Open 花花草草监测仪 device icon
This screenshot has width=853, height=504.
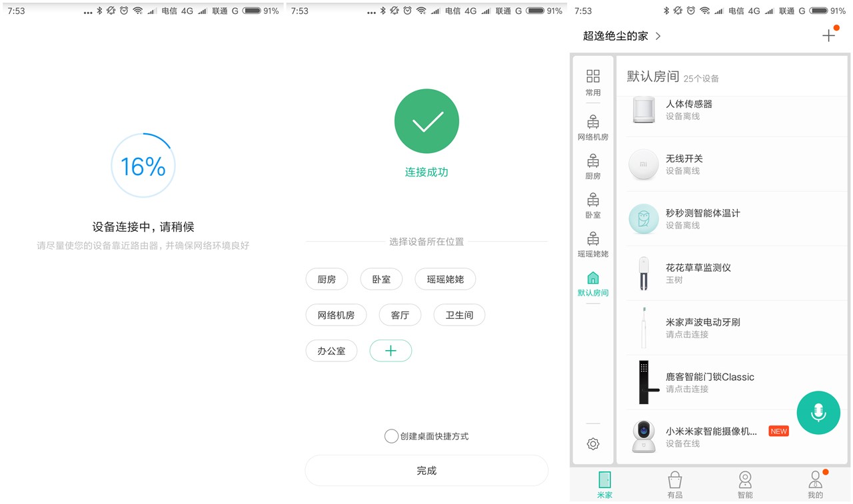point(644,274)
